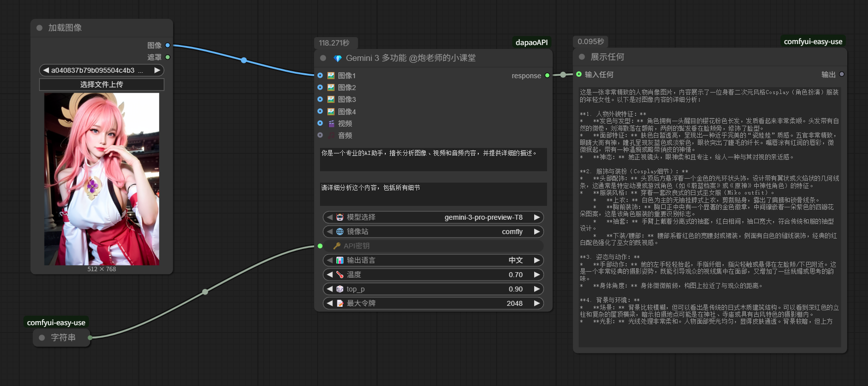
Task: Click the 音频 input socket on the Gemini node
Action: (x=320, y=135)
